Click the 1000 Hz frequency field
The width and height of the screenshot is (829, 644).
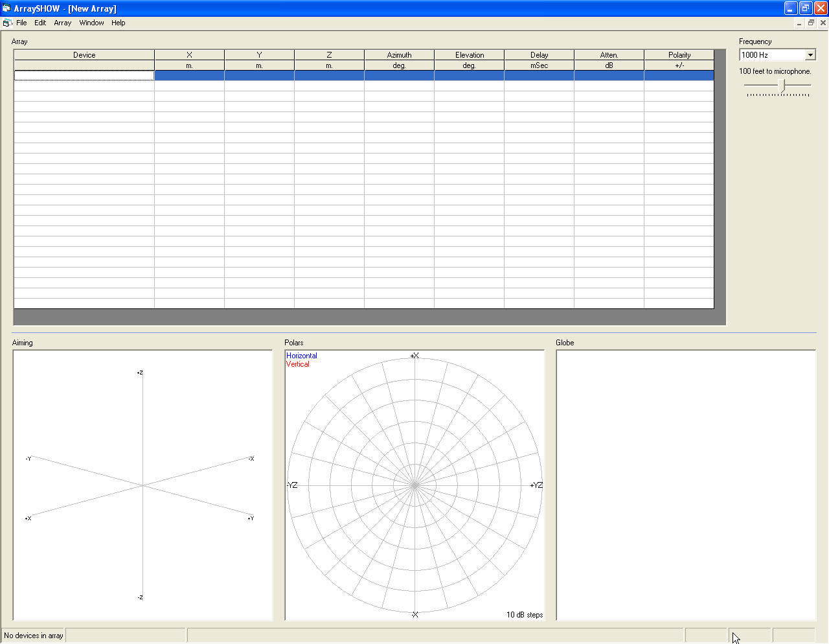[x=772, y=55]
